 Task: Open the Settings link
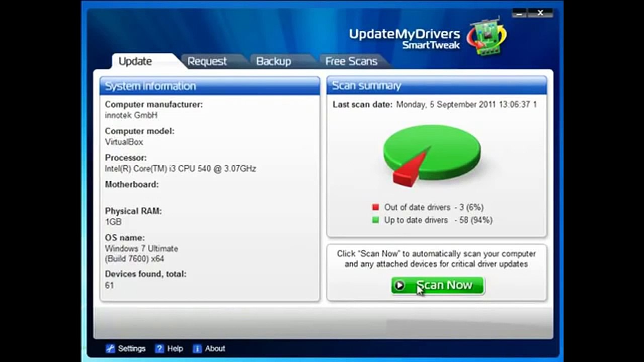pos(126,348)
